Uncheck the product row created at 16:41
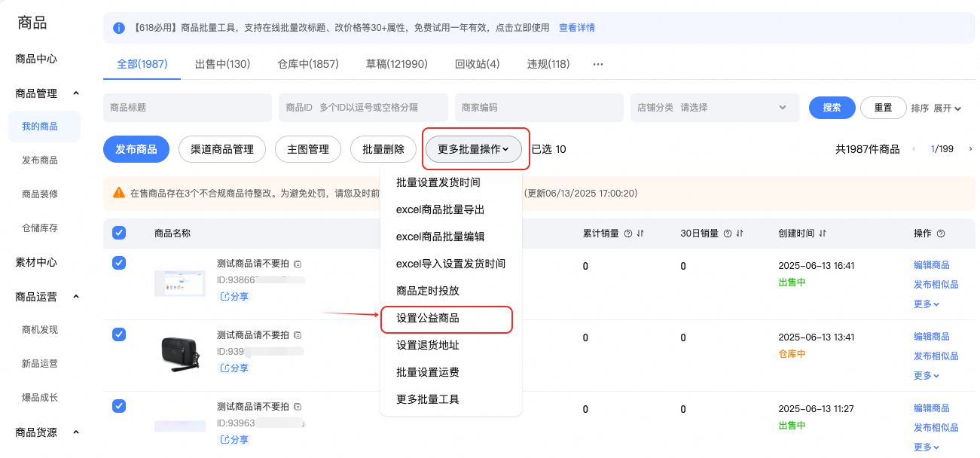The width and height of the screenshot is (980, 458). click(x=119, y=263)
